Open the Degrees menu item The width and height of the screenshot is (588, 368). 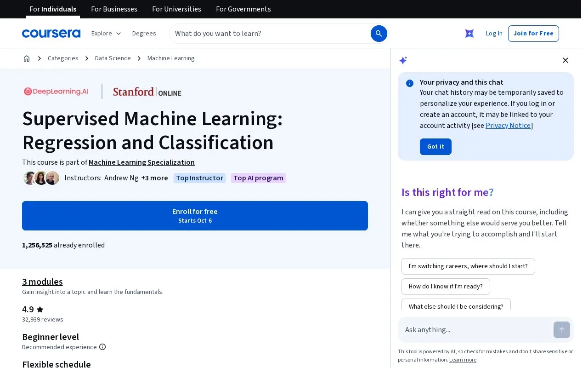(144, 34)
